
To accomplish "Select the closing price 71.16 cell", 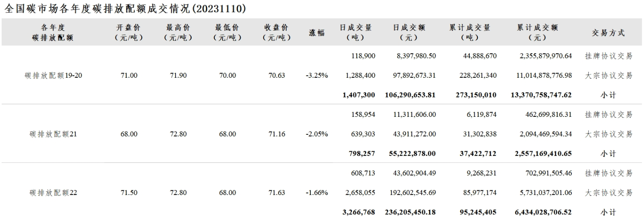I will click(277, 134).
